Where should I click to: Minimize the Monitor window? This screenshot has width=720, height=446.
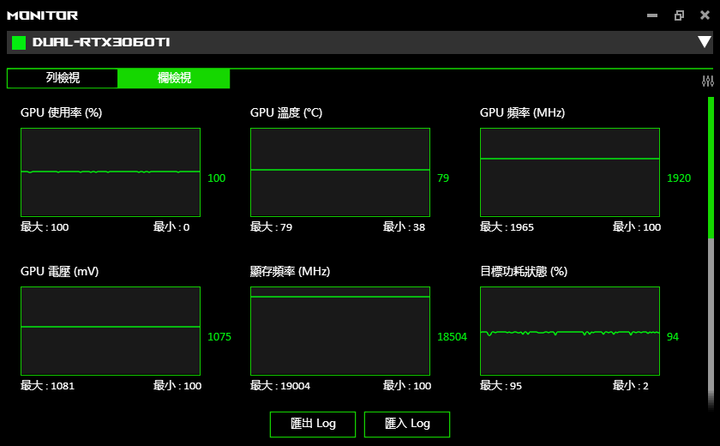click(x=652, y=16)
